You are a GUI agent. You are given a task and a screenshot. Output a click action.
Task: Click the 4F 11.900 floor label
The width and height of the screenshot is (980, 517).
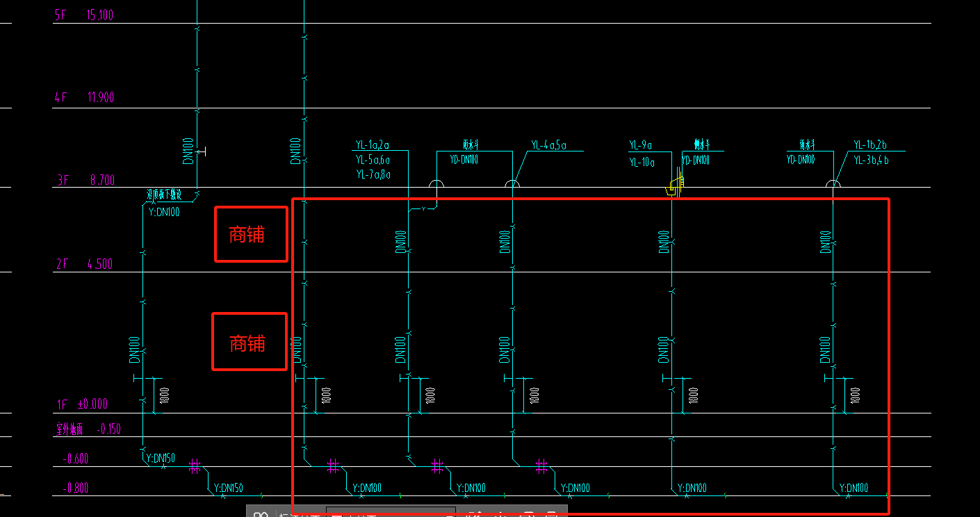pyautogui.click(x=83, y=97)
